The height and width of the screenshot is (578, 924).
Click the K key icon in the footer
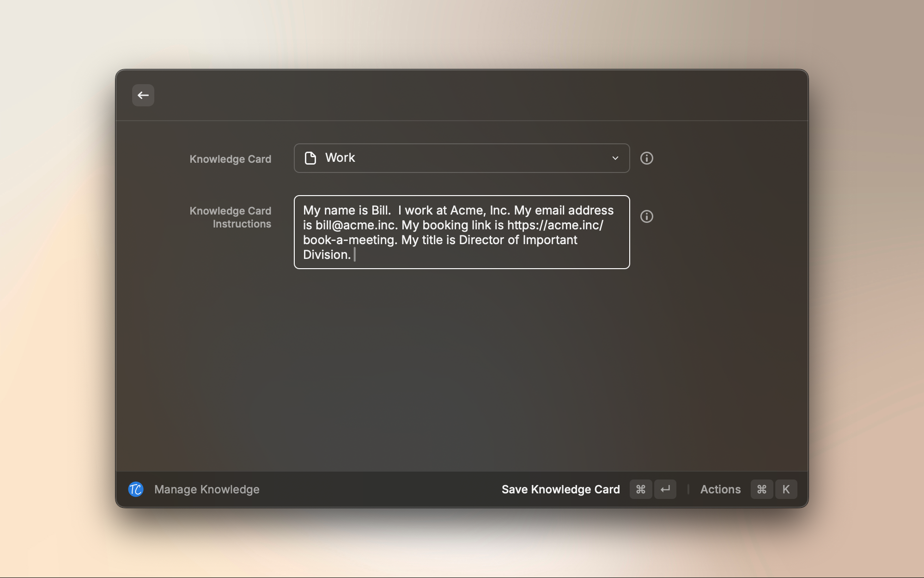[786, 489]
